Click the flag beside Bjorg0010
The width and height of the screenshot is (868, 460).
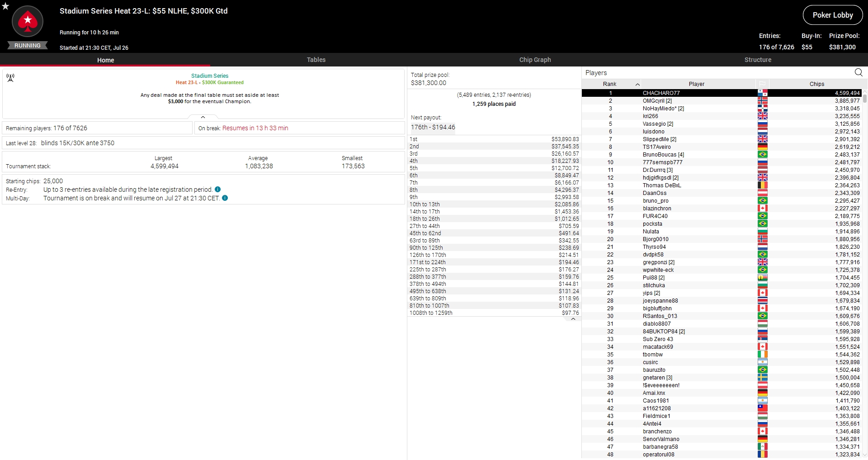coord(763,239)
